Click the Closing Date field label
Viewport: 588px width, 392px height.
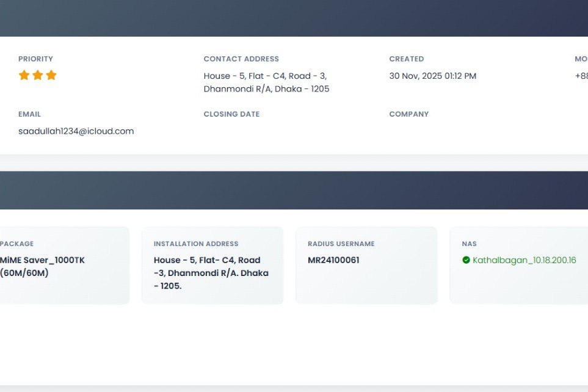[231, 114]
